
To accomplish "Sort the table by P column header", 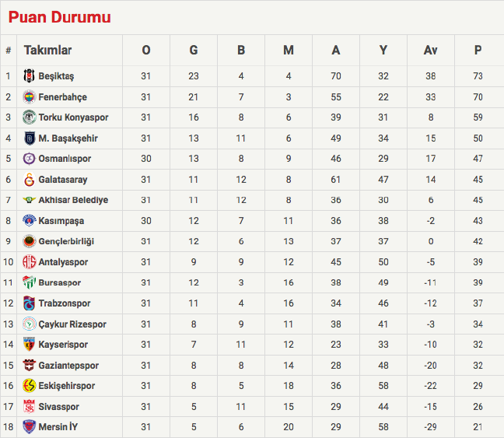I will pyautogui.click(x=478, y=51).
